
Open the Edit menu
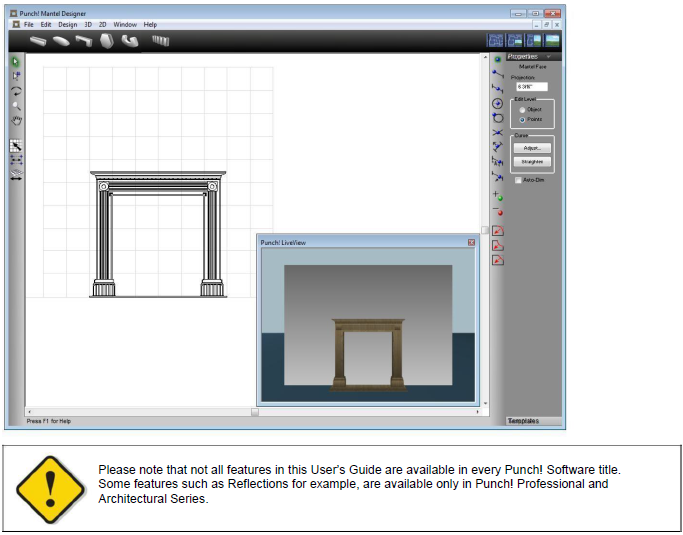pos(46,25)
